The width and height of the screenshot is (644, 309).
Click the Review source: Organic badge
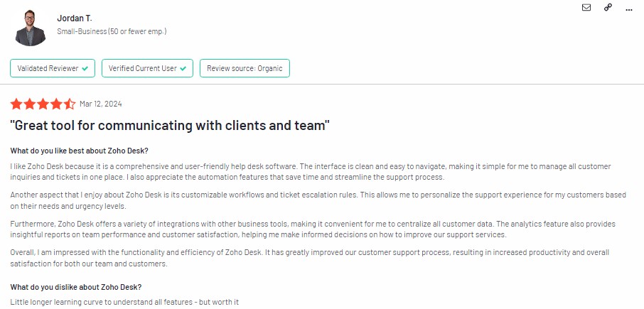coord(245,68)
